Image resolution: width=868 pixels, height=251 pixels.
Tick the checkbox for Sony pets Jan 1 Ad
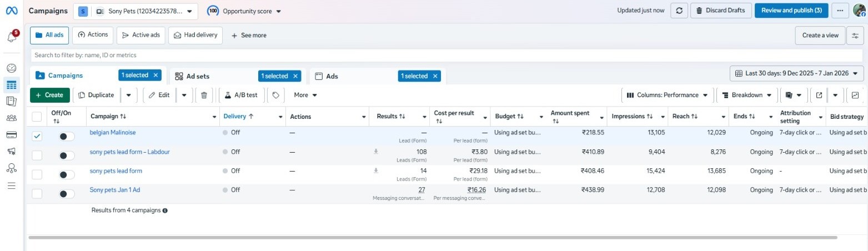click(x=37, y=194)
